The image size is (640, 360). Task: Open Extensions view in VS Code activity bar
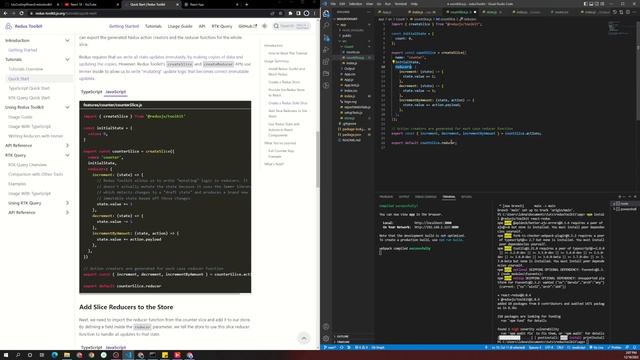(326, 62)
